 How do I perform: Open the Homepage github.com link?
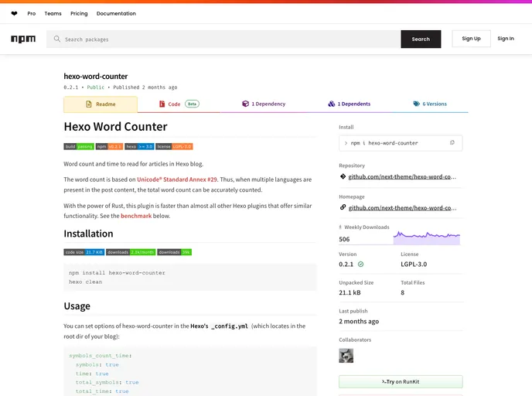point(402,208)
